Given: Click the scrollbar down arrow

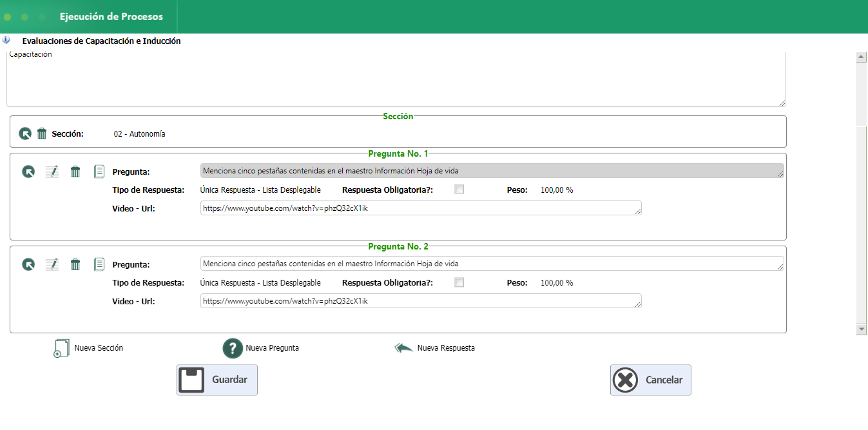Looking at the screenshot, I should (861, 329).
